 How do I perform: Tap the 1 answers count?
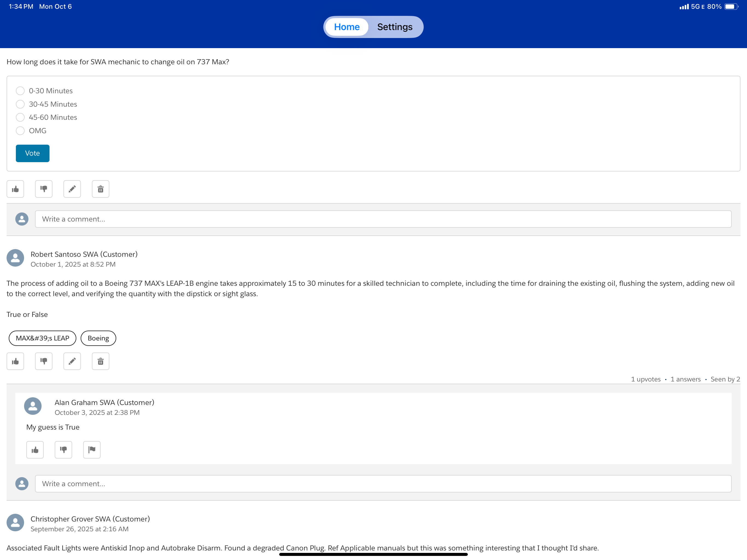tap(685, 379)
